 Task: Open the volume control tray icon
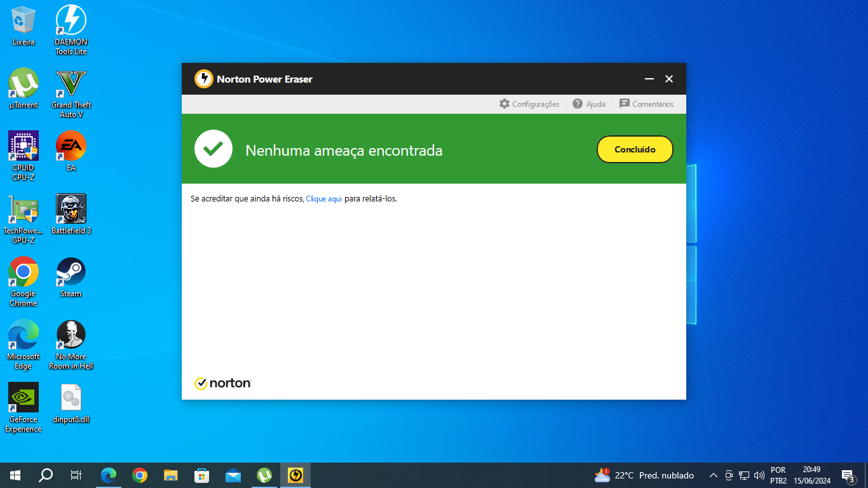[x=759, y=475]
